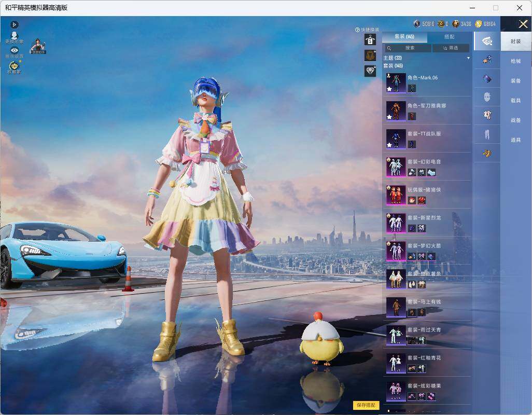The image size is (532, 415).
Task: Select the 角色-Mark.06 outfit thumbnail
Action: [396, 83]
